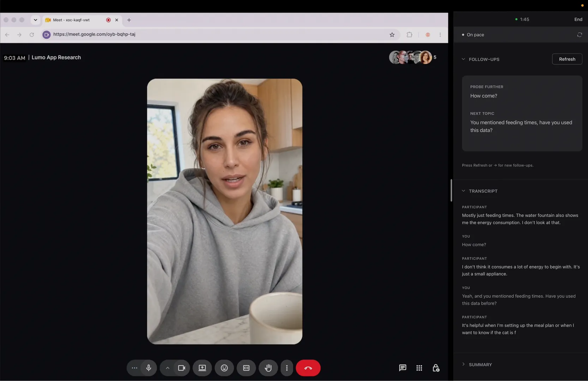Open the in-call chat panel

tap(402, 368)
